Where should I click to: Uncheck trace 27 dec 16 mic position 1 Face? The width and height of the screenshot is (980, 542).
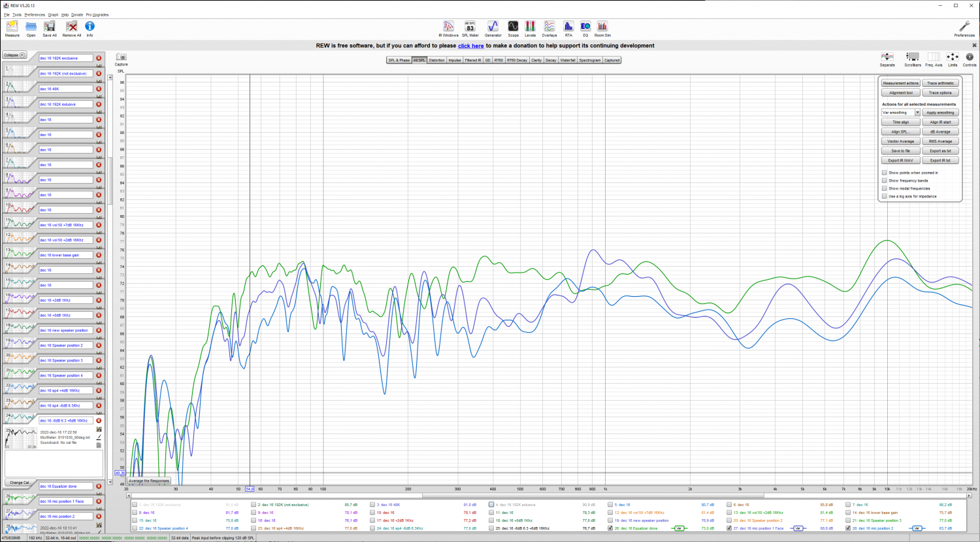(729, 528)
